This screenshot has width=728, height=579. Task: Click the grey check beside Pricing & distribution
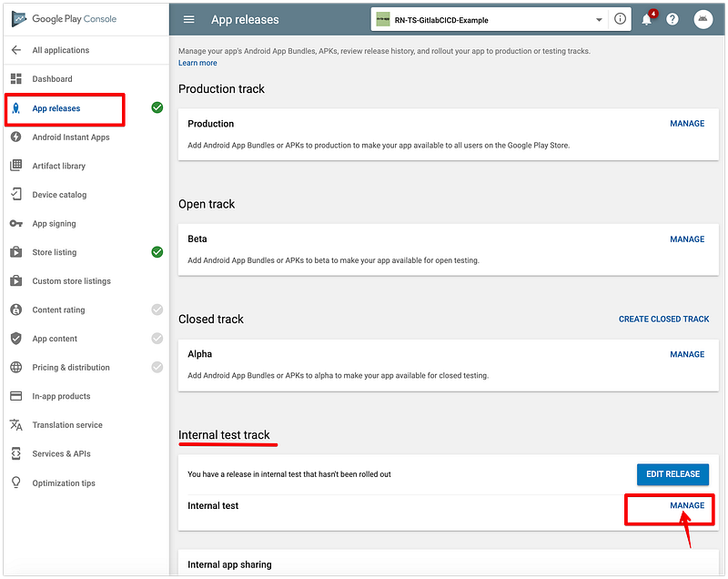(157, 367)
